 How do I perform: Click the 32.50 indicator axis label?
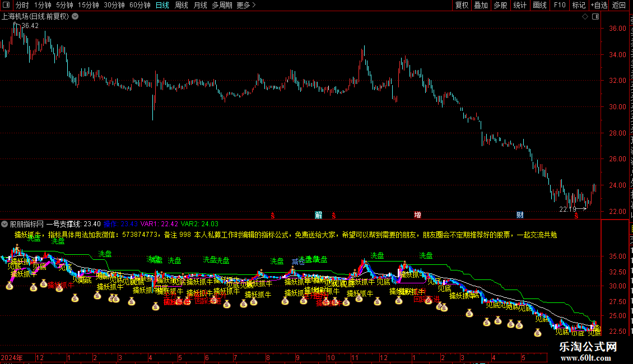click(618, 272)
